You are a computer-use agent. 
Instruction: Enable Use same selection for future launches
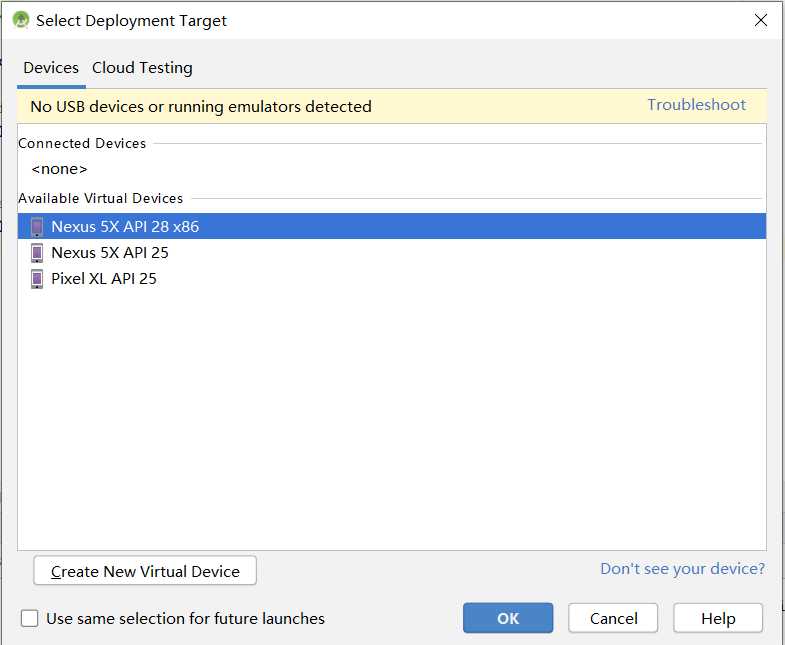(30, 618)
